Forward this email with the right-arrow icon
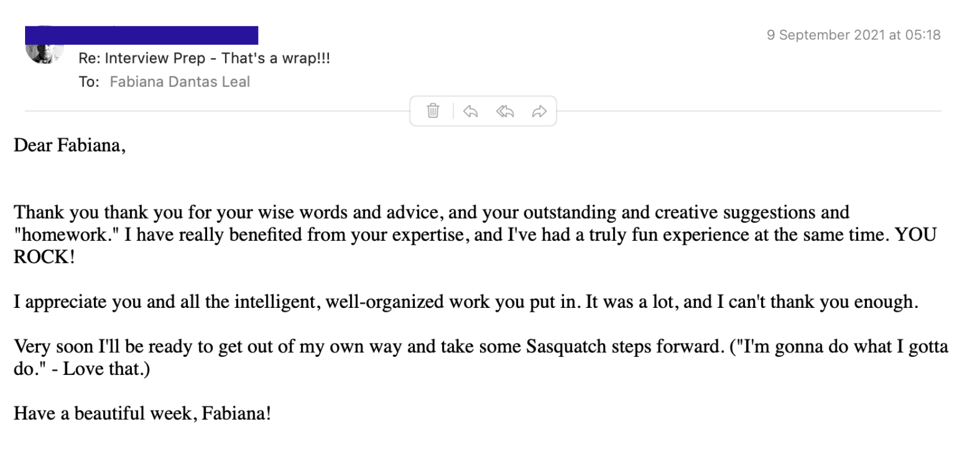Screen dimensions: 980x453 (539, 111)
